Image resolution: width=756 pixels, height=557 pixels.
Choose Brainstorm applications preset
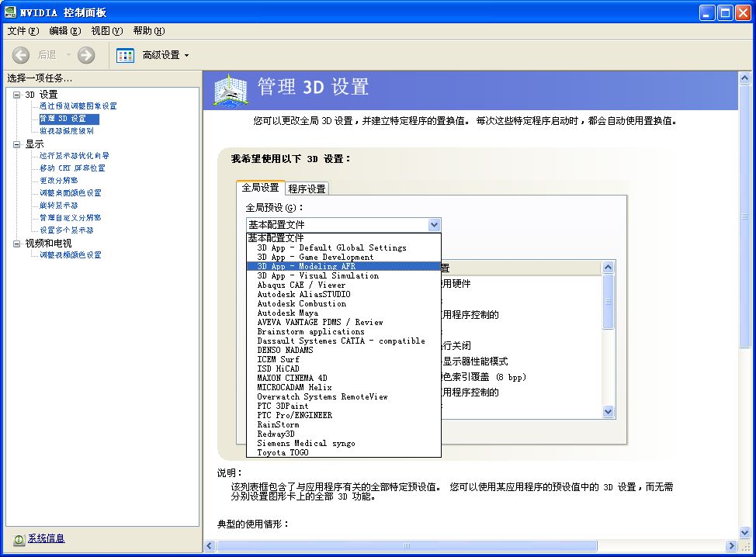344,331
